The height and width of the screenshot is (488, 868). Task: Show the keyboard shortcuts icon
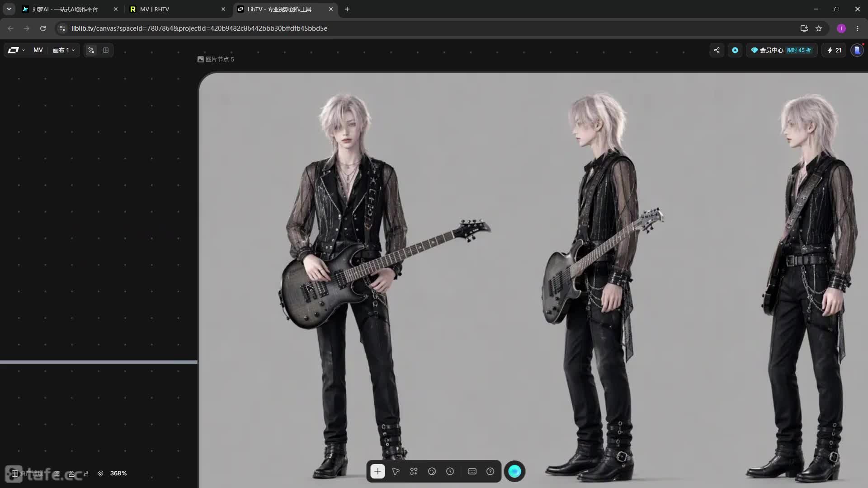472,471
